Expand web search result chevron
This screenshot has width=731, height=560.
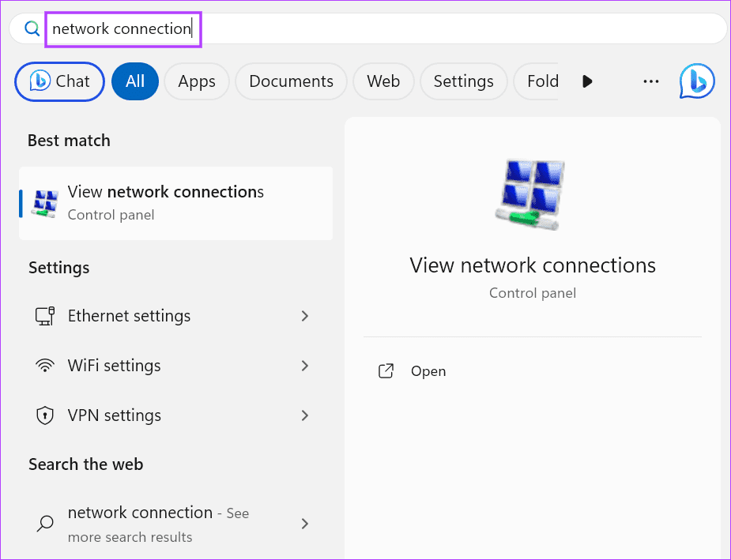click(305, 524)
